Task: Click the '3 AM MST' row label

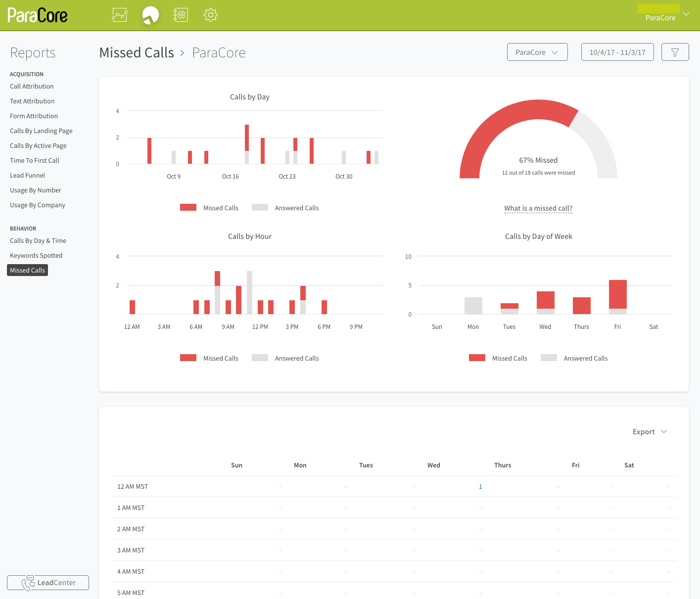Action: tap(131, 551)
